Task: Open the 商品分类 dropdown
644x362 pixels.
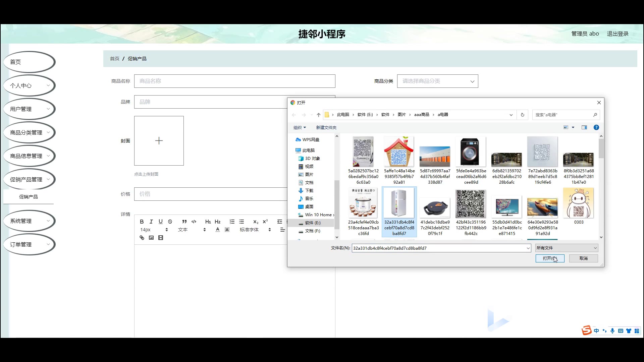Action: [437, 81]
